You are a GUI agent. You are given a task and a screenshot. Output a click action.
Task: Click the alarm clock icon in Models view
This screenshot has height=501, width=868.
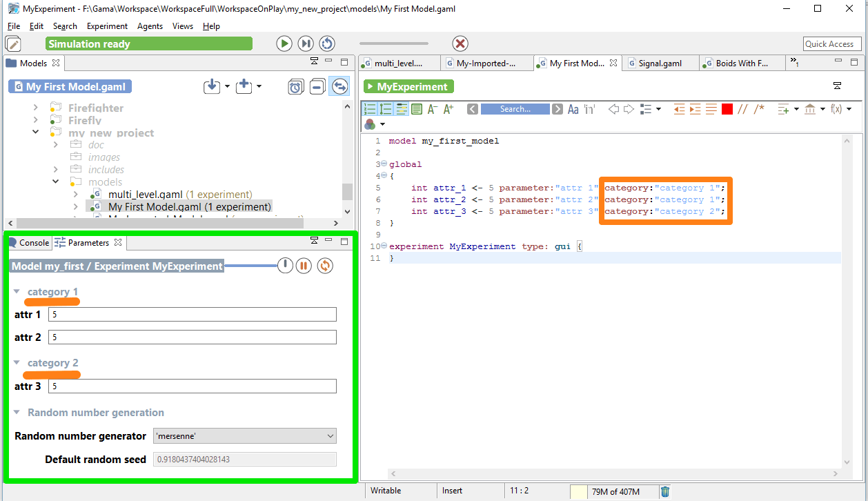[x=296, y=86]
